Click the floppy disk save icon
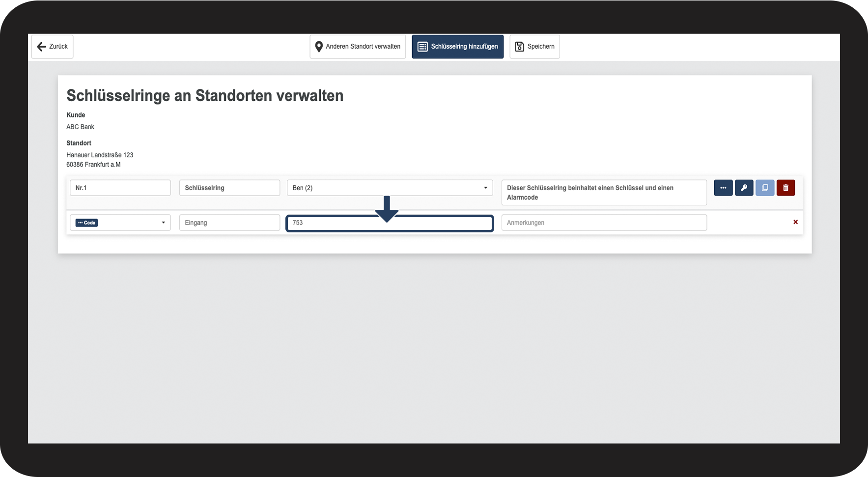 (519, 47)
